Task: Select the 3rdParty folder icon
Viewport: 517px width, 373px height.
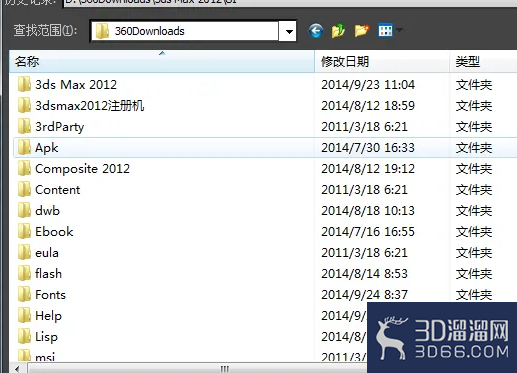Action: (24, 126)
